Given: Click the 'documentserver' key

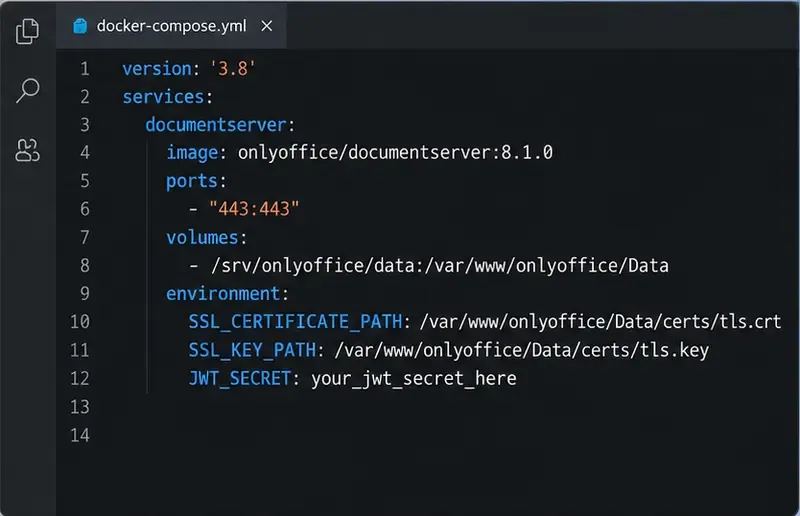Looking at the screenshot, I should pyautogui.click(x=216, y=125).
